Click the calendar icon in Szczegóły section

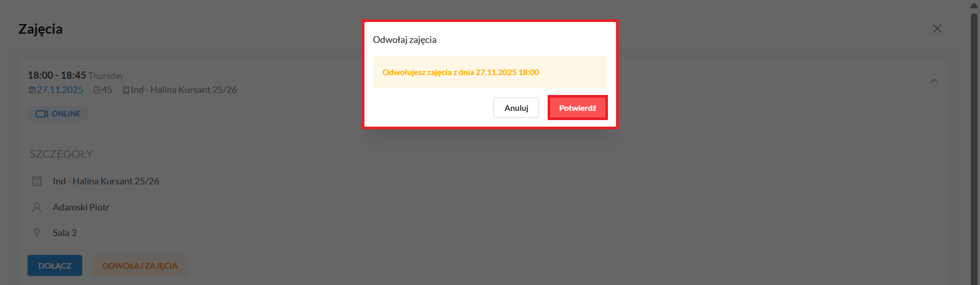pyautogui.click(x=37, y=181)
